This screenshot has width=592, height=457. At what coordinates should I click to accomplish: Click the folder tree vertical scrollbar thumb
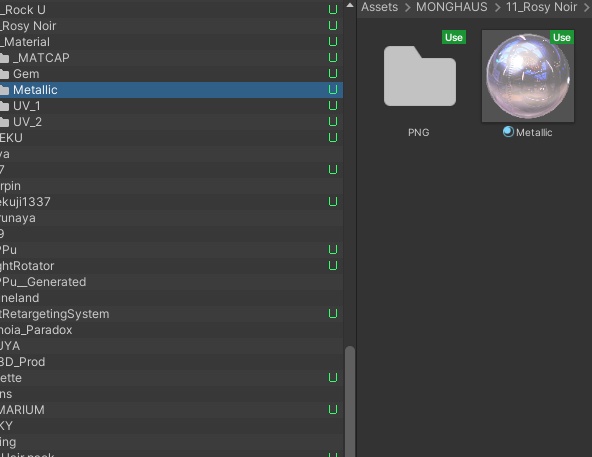(350, 401)
